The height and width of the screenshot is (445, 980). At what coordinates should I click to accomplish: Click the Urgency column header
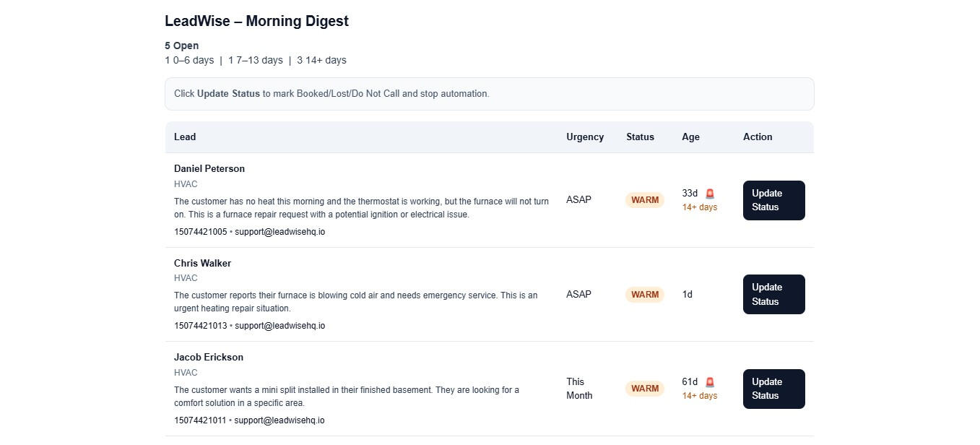point(585,137)
